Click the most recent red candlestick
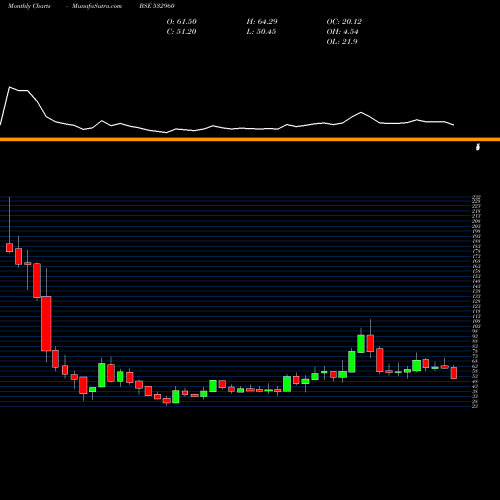The height and width of the screenshot is (500, 500). click(454, 373)
